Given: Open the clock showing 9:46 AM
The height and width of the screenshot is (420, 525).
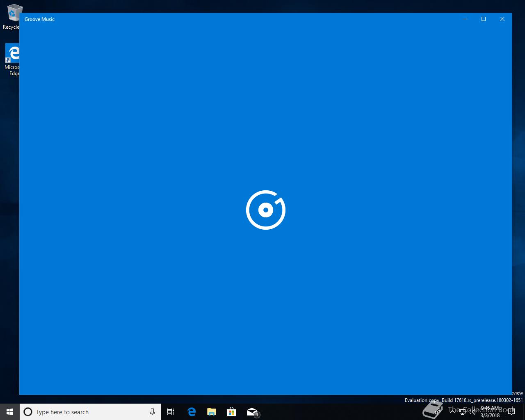Looking at the screenshot, I should 490,412.
